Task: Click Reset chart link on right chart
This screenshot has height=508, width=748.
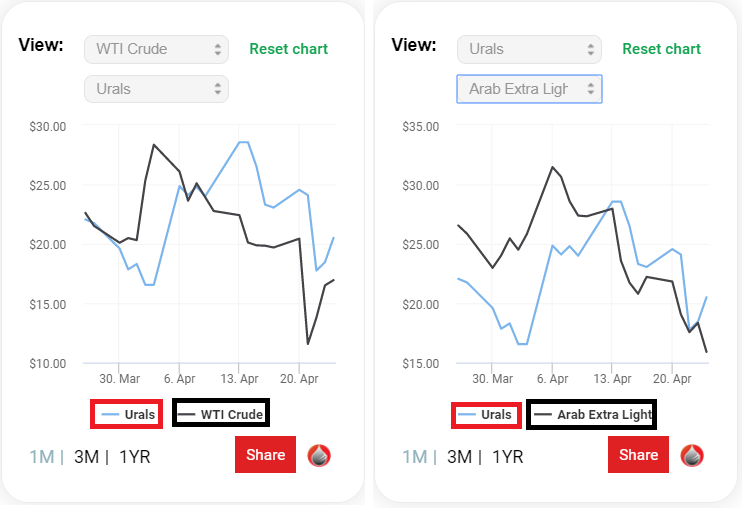Action: (661, 49)
